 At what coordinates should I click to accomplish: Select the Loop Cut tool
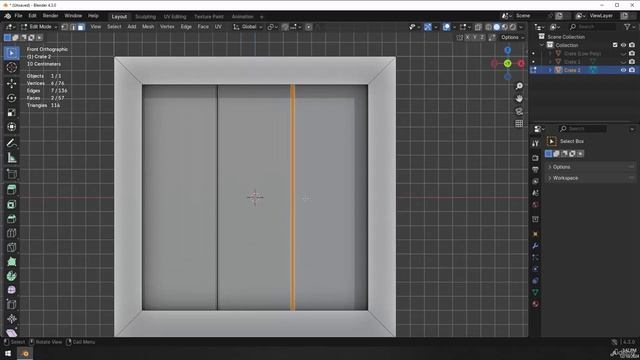(x=11, y=233)
